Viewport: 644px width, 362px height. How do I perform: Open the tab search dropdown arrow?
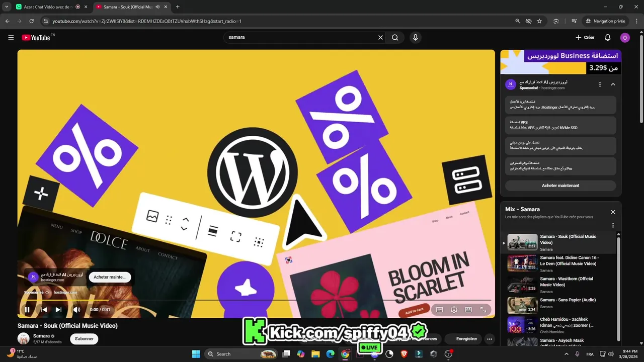coord(7,7)
